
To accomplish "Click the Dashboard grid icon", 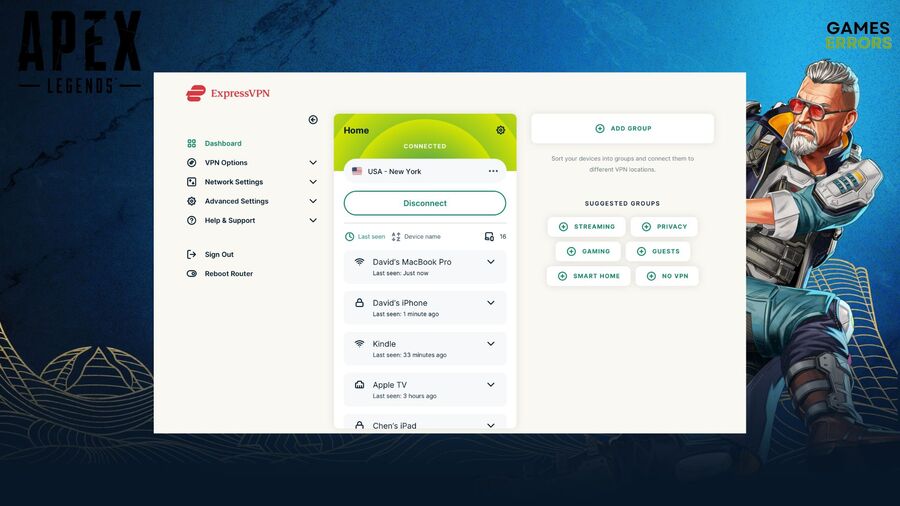I will tap(192, 143).
